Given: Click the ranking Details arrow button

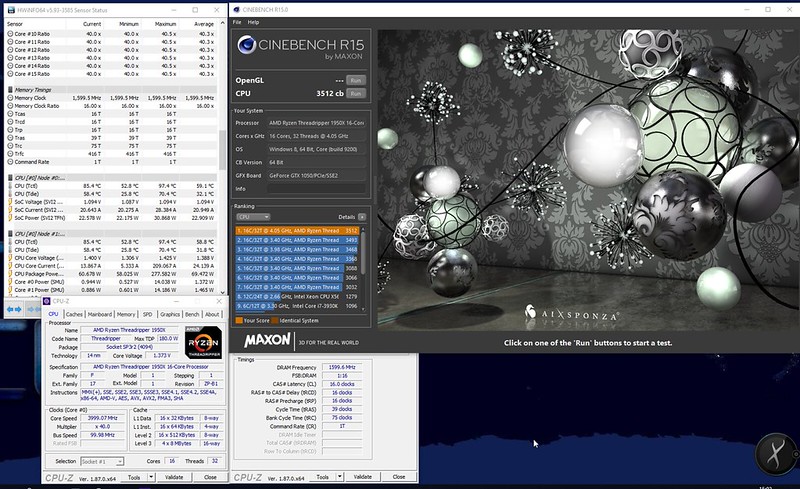Looking at the screenshot, I should [363, 216].
